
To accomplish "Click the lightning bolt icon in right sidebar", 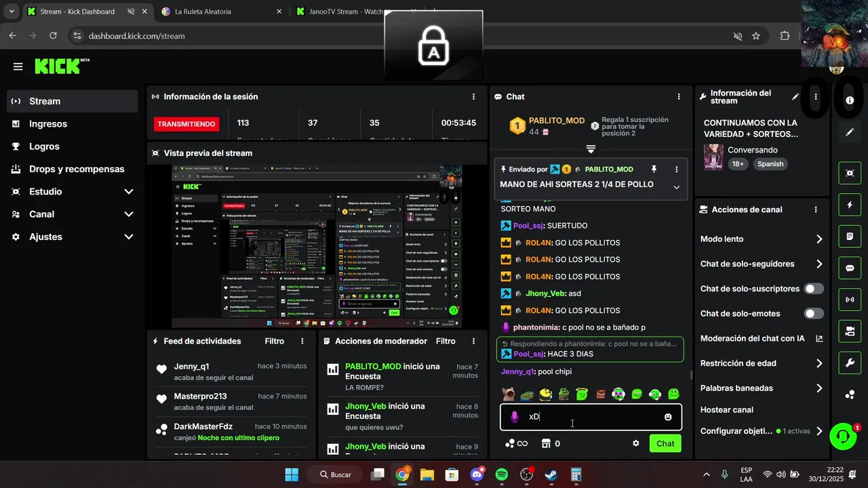I will coord(850,205).
